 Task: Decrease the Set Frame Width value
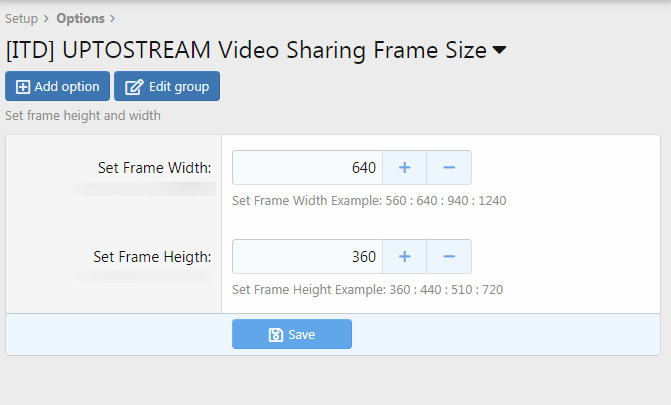449,168
